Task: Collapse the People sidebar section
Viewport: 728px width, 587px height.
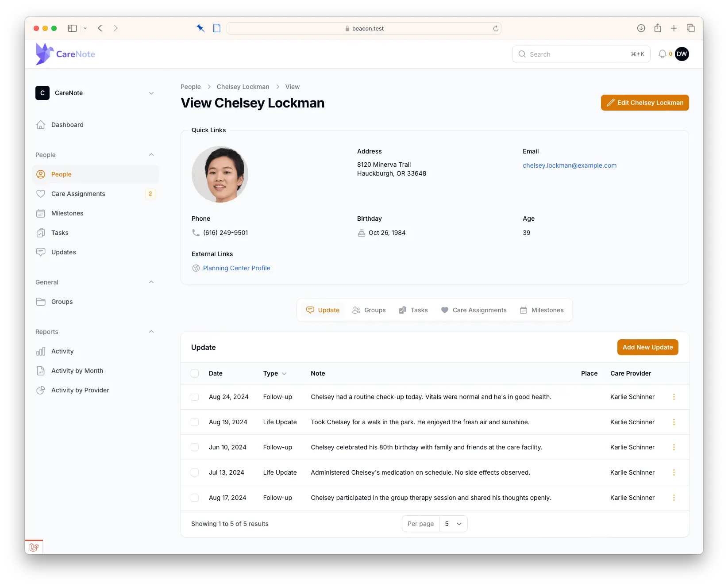Action: pos(151,155)
